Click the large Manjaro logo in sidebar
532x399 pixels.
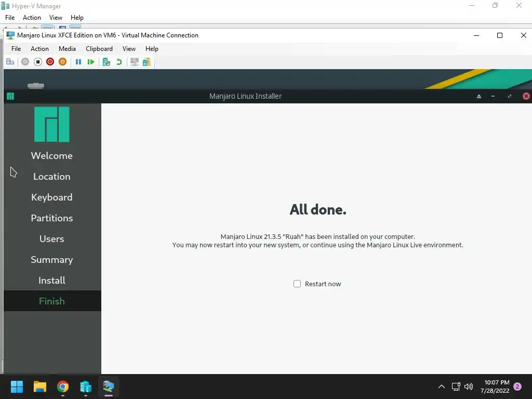pyautogui.click(x=52, y=124)
